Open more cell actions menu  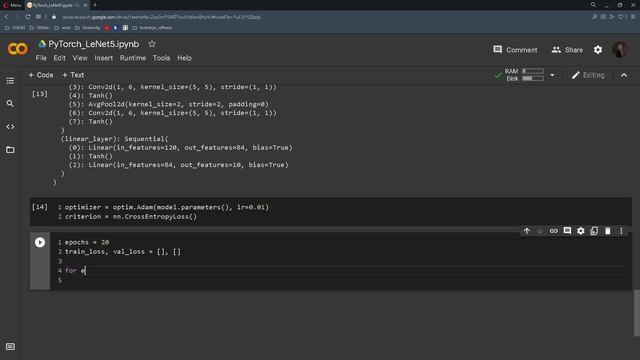tap(621, 231)
